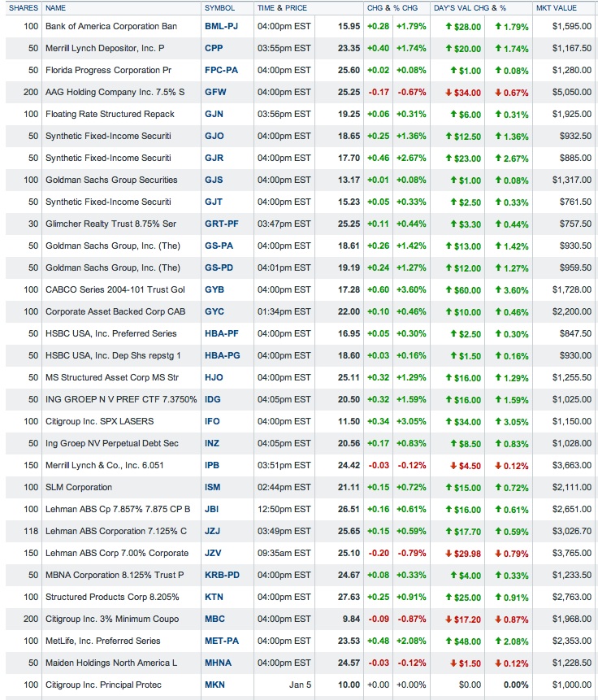Select the +3.60% change for GYB
The width and height of the screenshot is (598, 700).
click(411, 289)
